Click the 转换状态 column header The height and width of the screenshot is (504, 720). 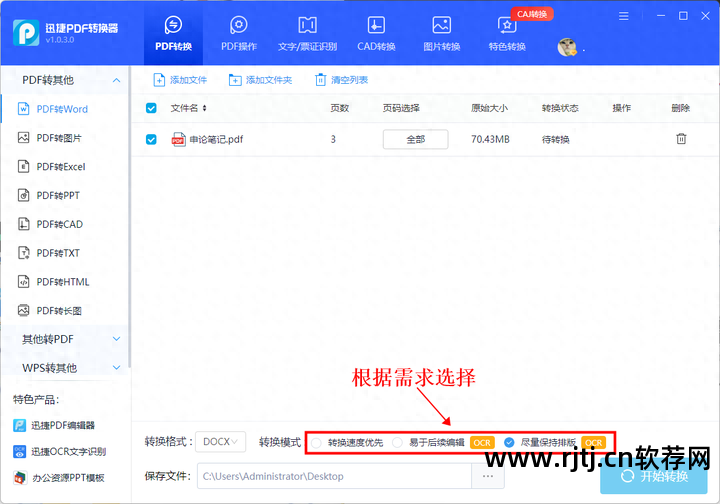point(560,108)
